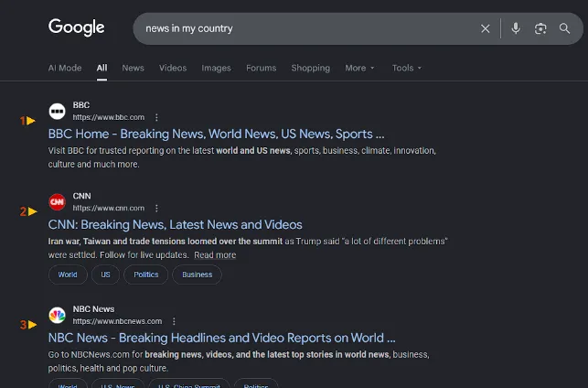Click the NBC News peacock favicon
Image resolution: width=588 pixels, height=388 pixels.
[x=57, y=315]
